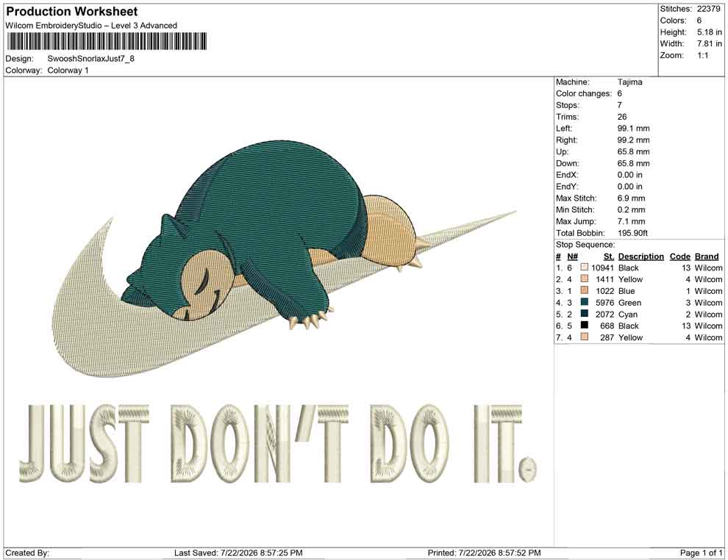The width and height of the screenshot is (728, 560).
Task: Click the 'Description' column header
Action: tap(641, 256)
